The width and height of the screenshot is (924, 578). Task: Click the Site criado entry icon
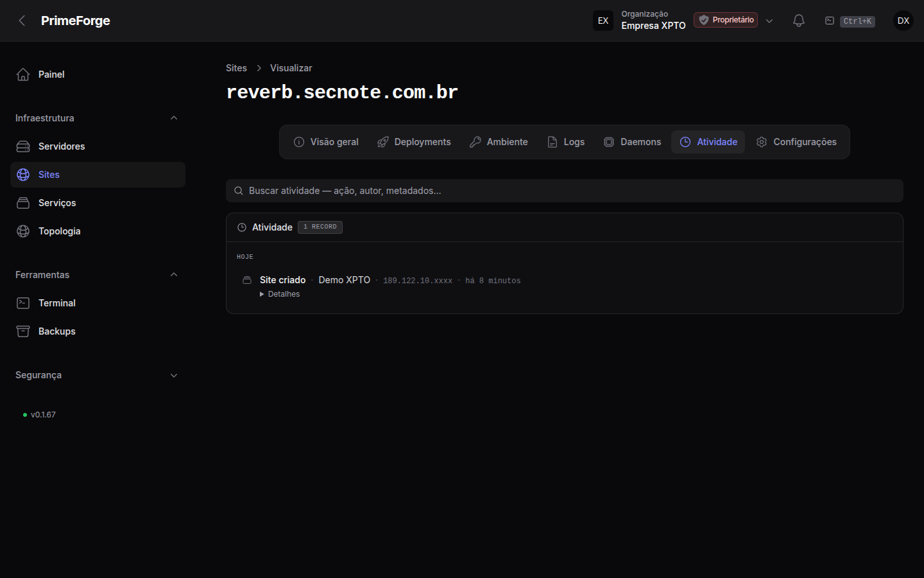pyautogui.click(x=247, y=280)
